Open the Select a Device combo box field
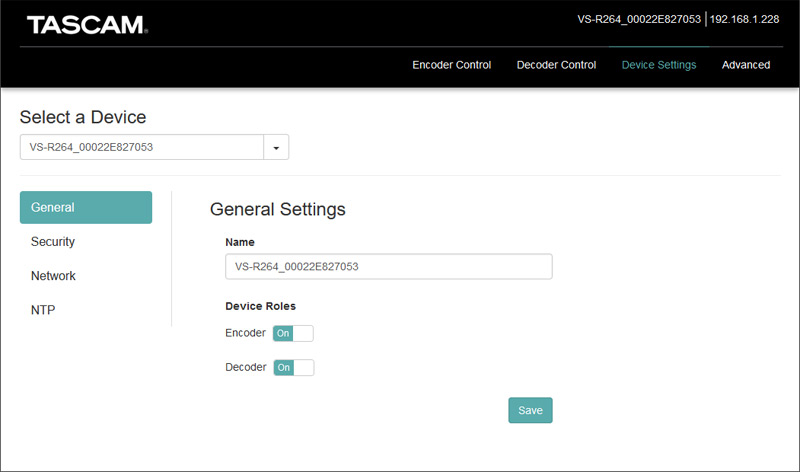The height and width of the screenshot is (472, 800). 141,148
